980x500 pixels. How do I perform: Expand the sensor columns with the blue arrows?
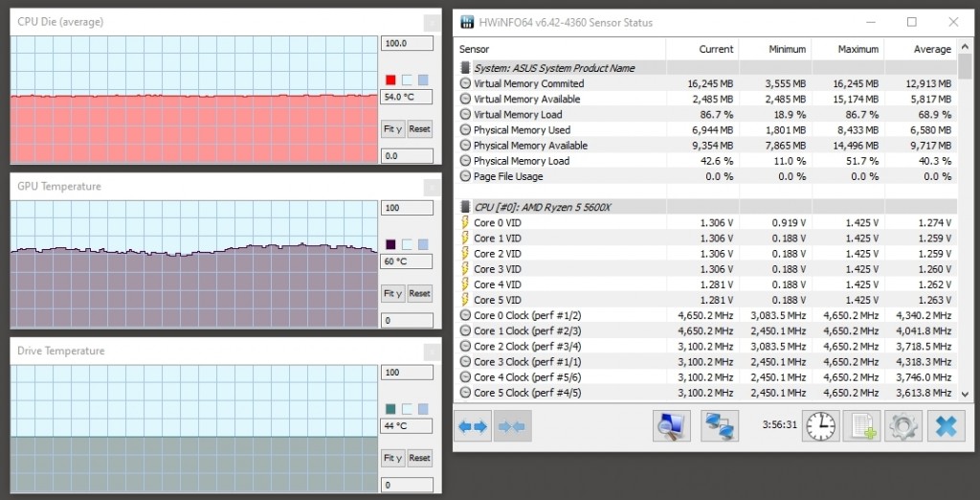click(x=473, y=427)
